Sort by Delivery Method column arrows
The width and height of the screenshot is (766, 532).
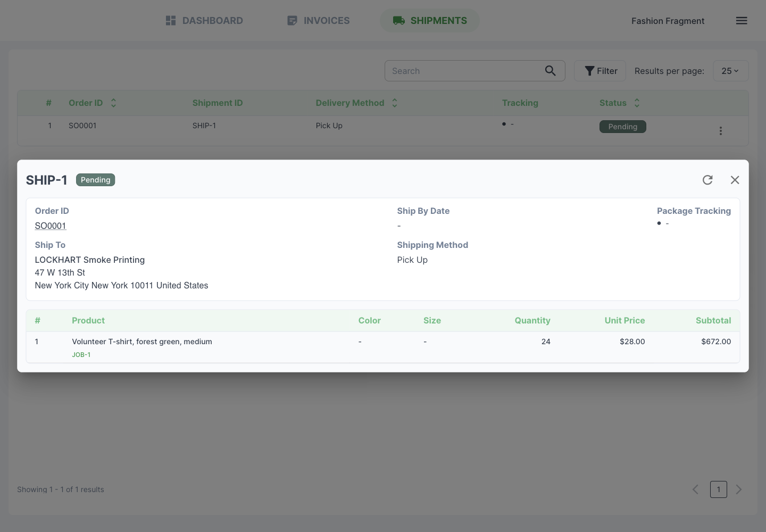click(x=395, y=103)
